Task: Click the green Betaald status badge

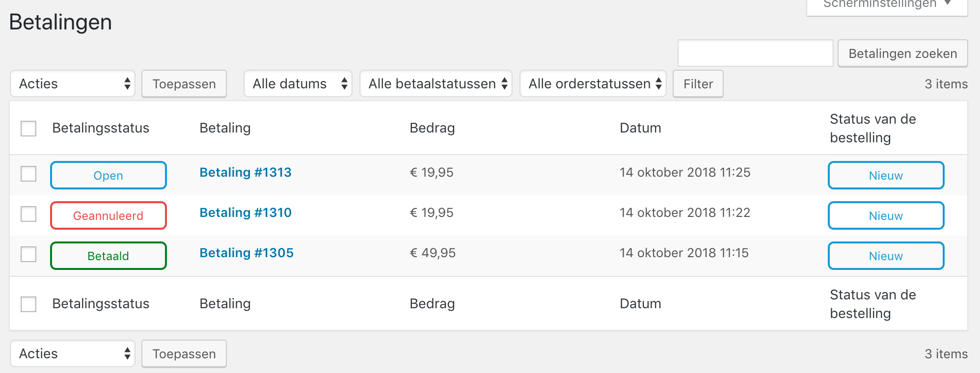Action: (x=109, y=256)
